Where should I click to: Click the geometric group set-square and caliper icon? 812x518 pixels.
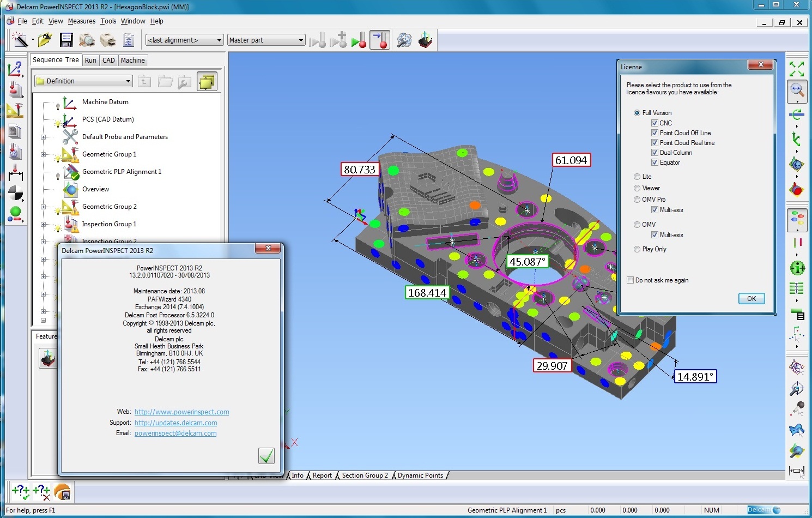point(15,110)
